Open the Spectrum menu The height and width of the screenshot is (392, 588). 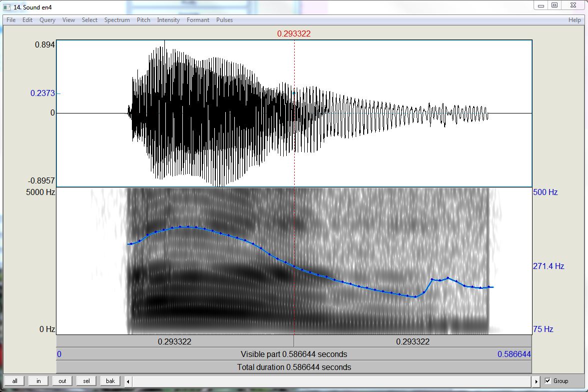coord(117,20)
